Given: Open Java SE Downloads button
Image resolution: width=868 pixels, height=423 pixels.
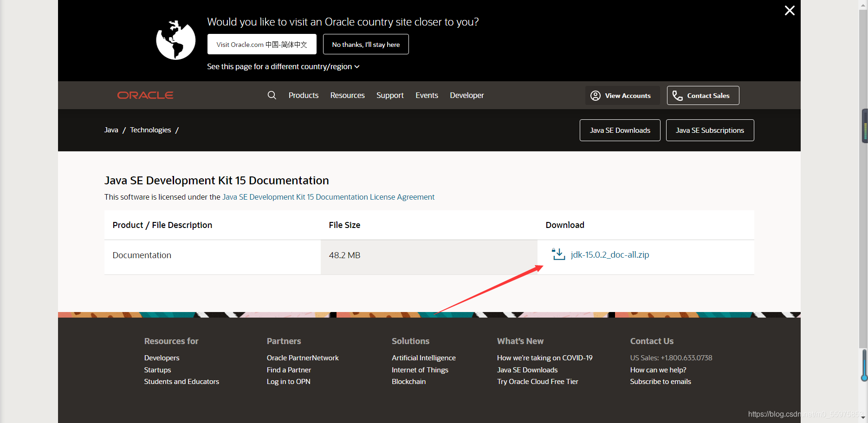Looking at the screenshot, I should pyautogui.click(x=620, y=130).
